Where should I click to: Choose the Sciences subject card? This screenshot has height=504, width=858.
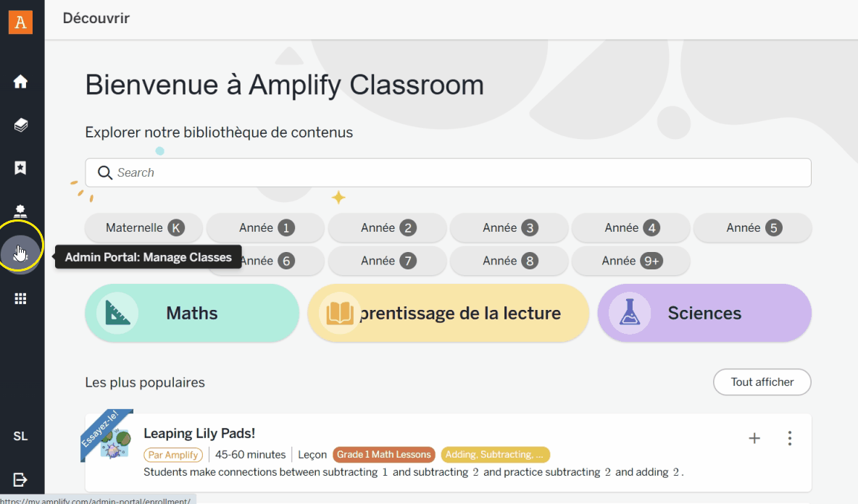pyautogui.click(x=704, y=313)
